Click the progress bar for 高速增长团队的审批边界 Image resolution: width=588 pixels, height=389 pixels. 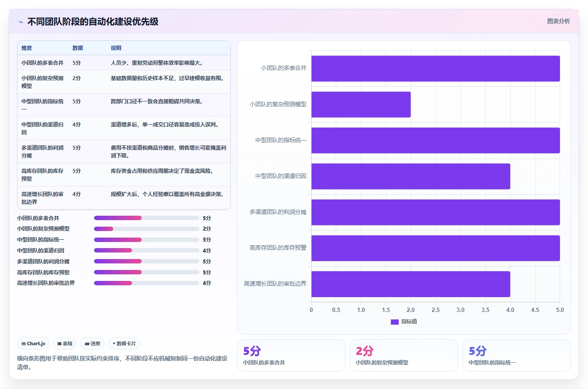point(147,283)
